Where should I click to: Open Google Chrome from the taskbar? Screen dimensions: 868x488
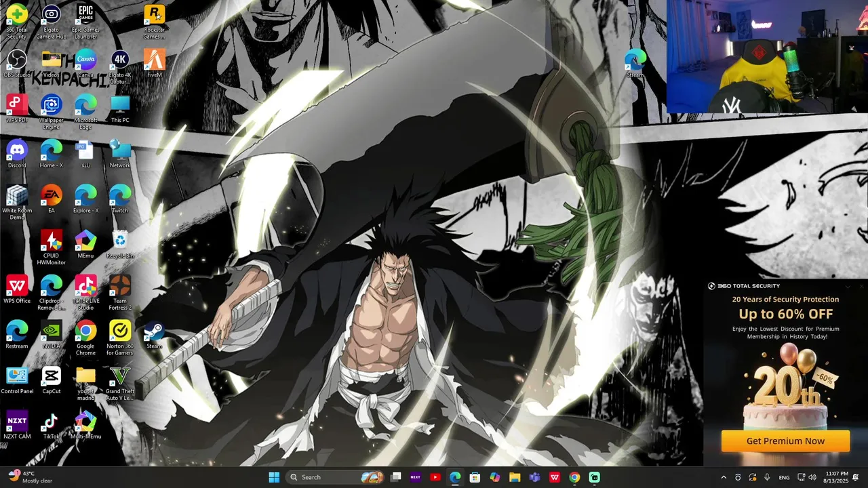pos(574,477)
